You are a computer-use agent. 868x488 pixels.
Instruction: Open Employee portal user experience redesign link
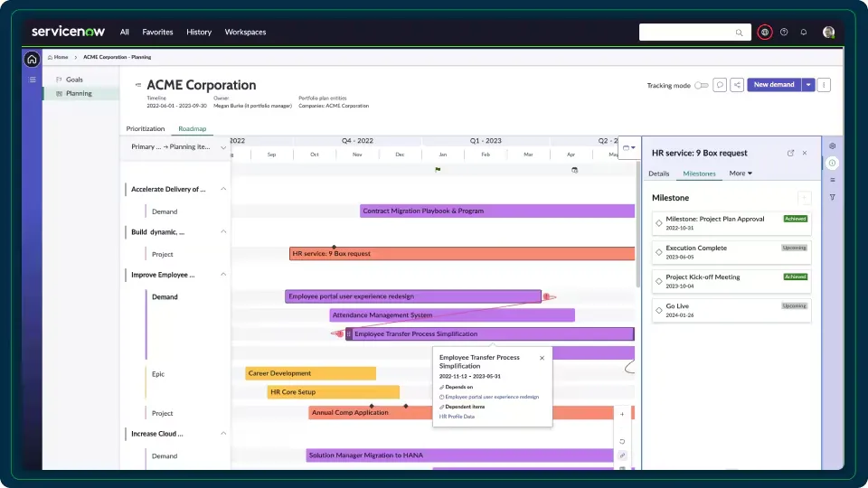(492, 397)
